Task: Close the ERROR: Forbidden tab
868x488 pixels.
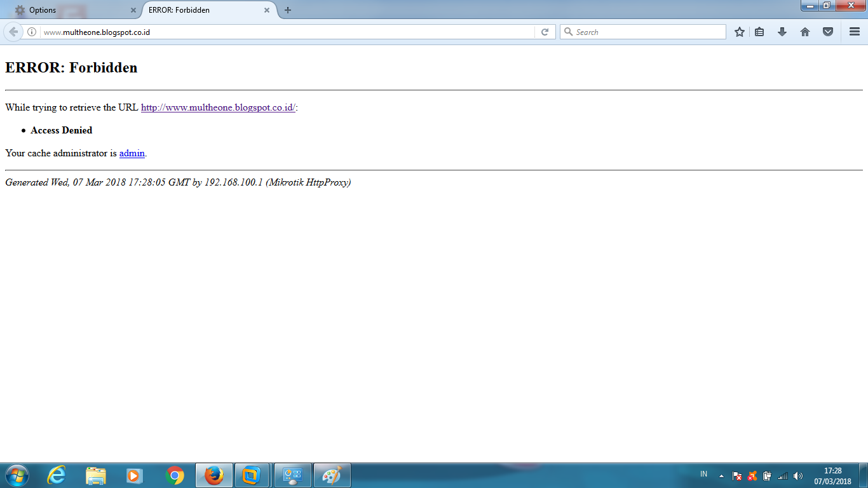Action: click(268, 10)
